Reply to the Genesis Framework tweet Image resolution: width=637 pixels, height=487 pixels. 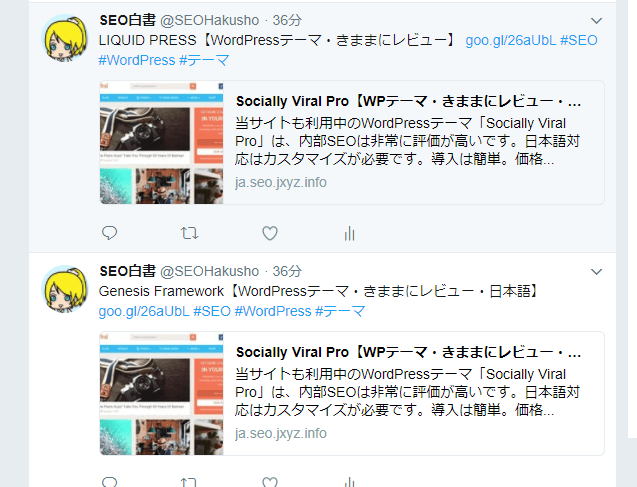(x=109, y=482)
